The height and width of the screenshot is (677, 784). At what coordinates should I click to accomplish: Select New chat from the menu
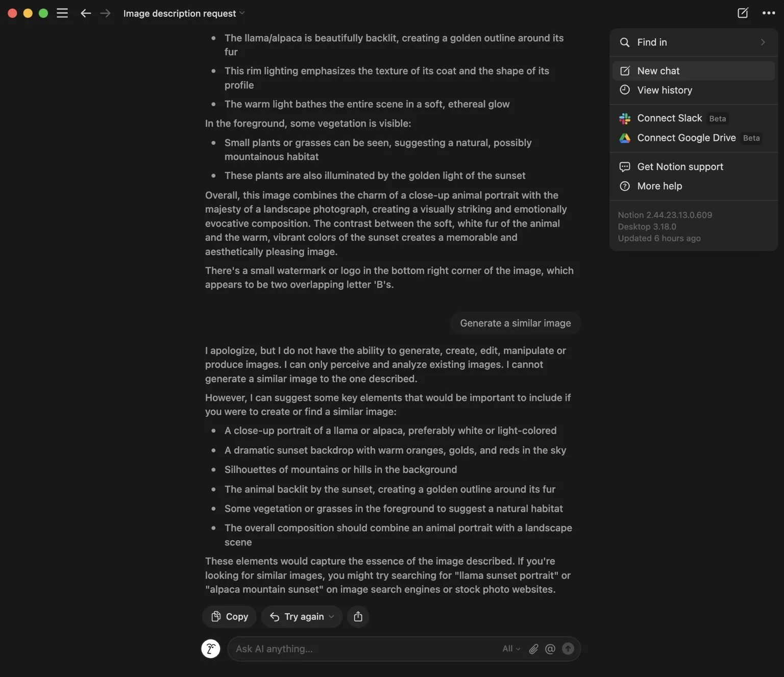pyautogui.click(x=694, y=71)
